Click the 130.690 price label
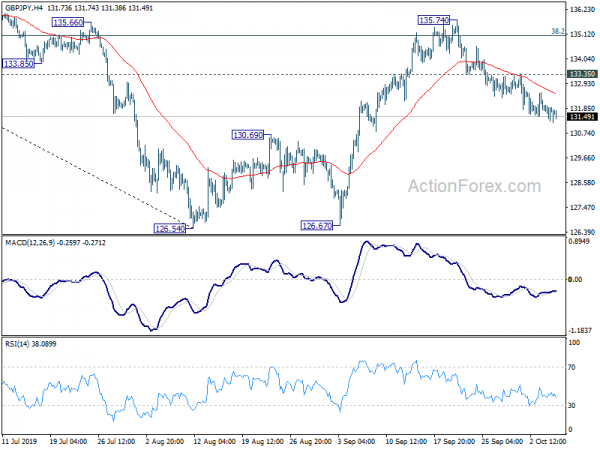This screenshot has height=450, width=600. (x=248, y=135)
